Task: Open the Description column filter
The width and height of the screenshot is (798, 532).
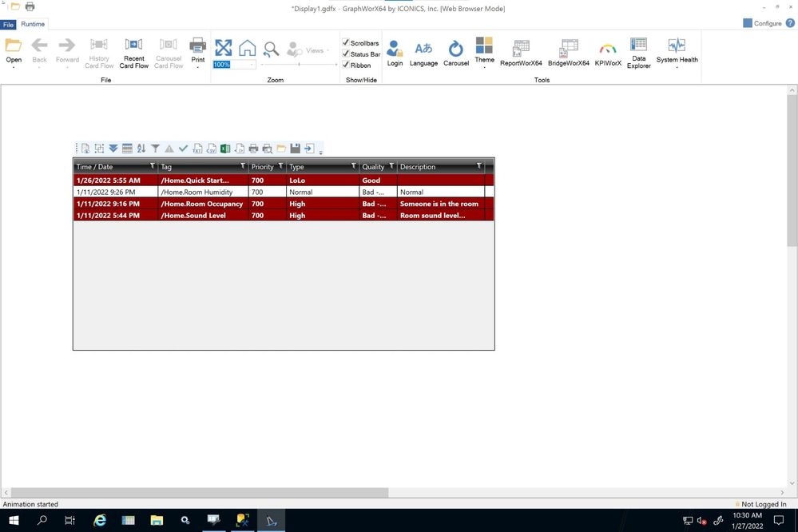Action: click(x=479, y=166)
